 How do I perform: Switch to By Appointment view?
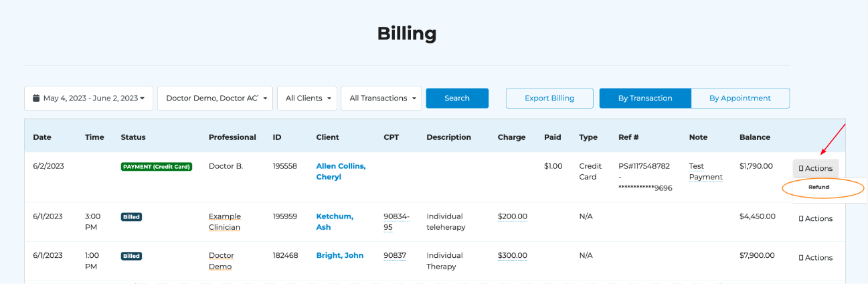pos(740,98)
